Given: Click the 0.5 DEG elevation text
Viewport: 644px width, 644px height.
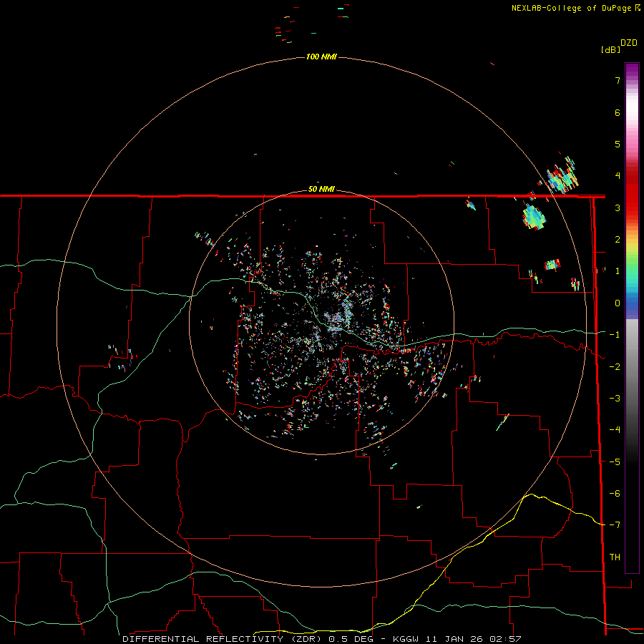Looking at the screenshot, I should coord(351,639).
